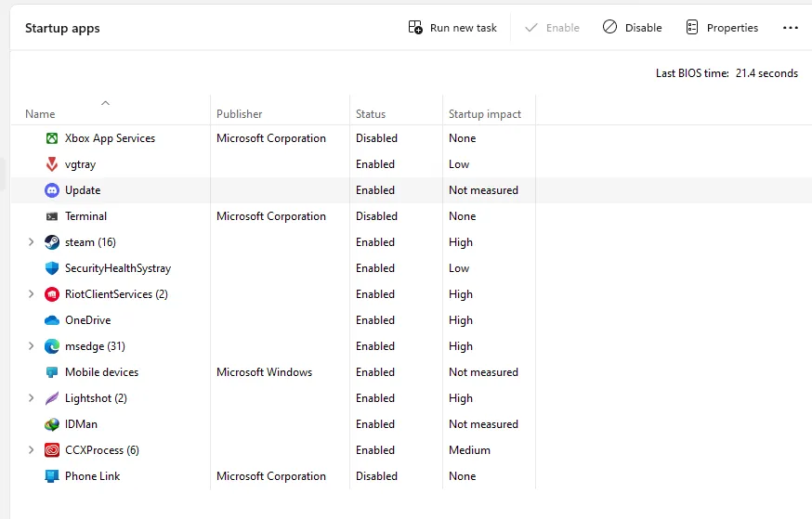
Task: Click the IDMan icon
Action: (52, 424)
